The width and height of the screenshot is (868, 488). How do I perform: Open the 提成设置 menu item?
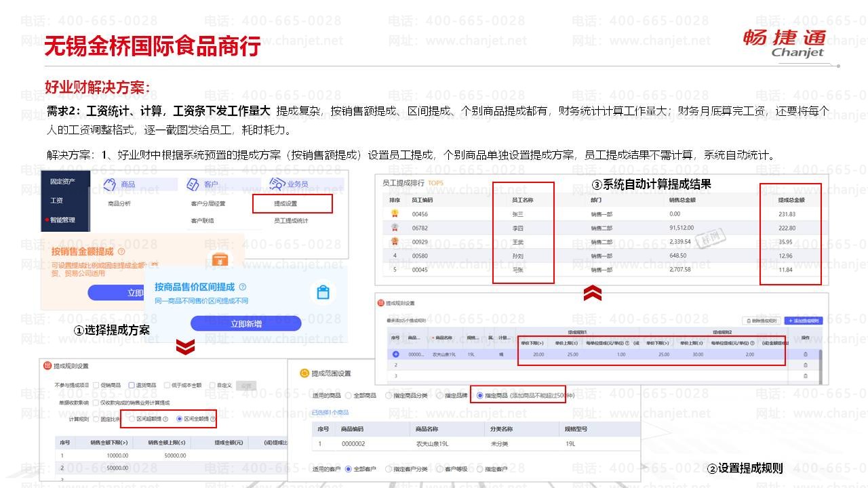[285, 203]
